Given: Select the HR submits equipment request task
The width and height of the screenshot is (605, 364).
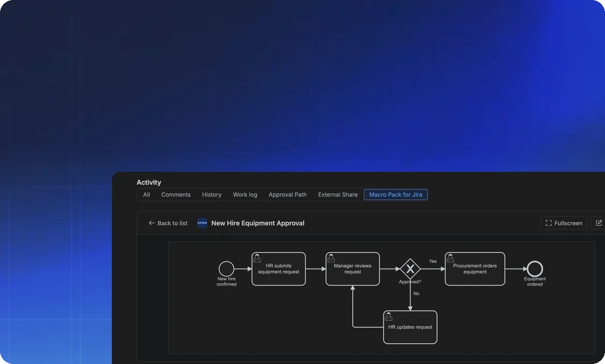Looking at the screenshot, I should pos(278,269).
